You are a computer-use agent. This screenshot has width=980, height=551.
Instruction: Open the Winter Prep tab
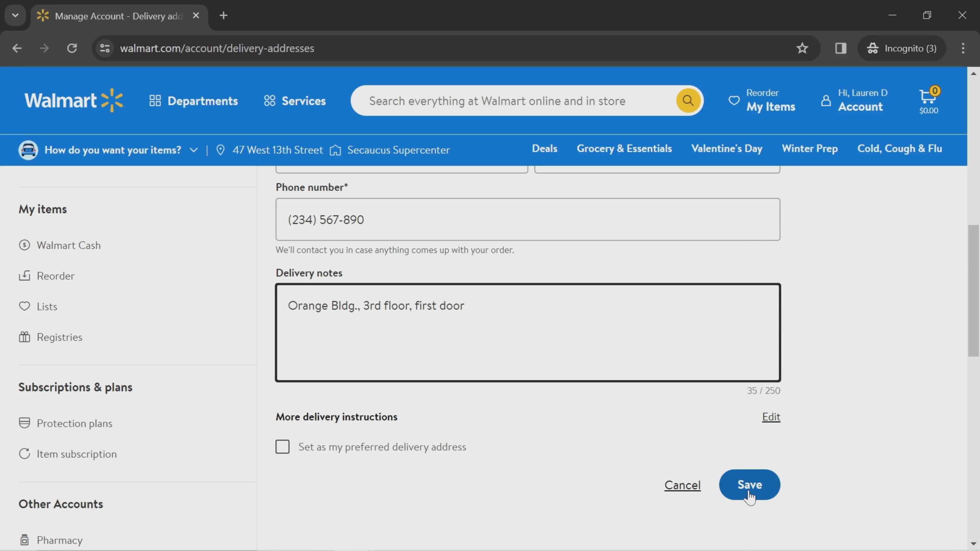tap(810, 149)
